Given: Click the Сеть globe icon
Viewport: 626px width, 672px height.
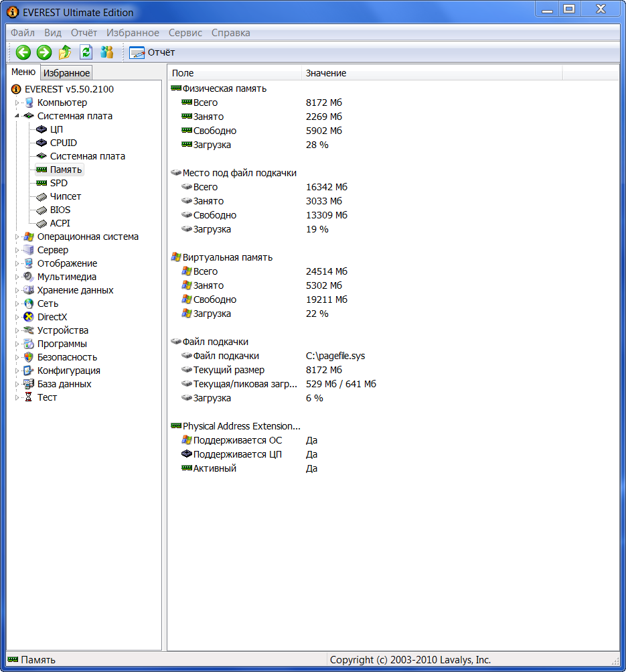Looking at the screenshot, I should pos(29,304).
